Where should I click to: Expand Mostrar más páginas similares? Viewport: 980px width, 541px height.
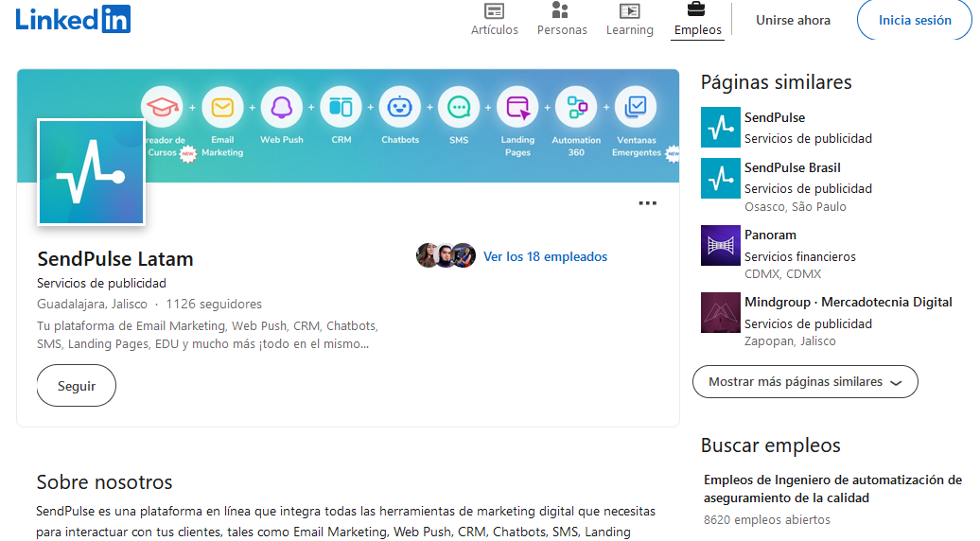(805, 382)
